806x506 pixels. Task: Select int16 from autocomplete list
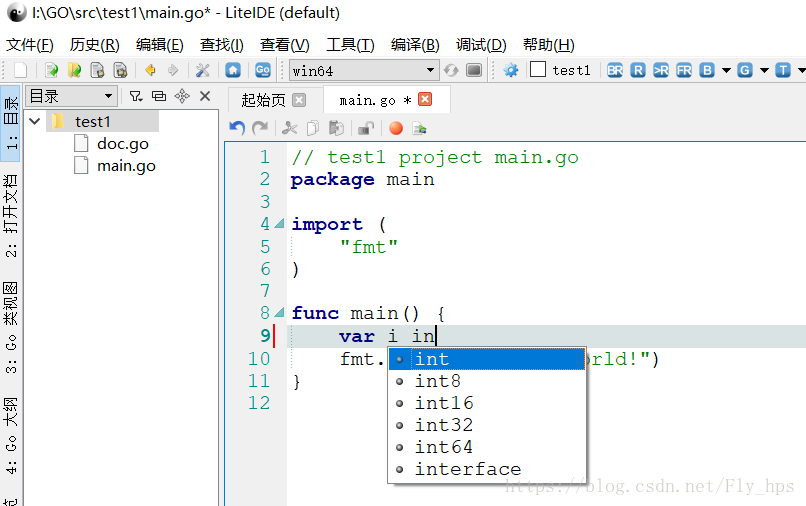[x=487, y=403]
